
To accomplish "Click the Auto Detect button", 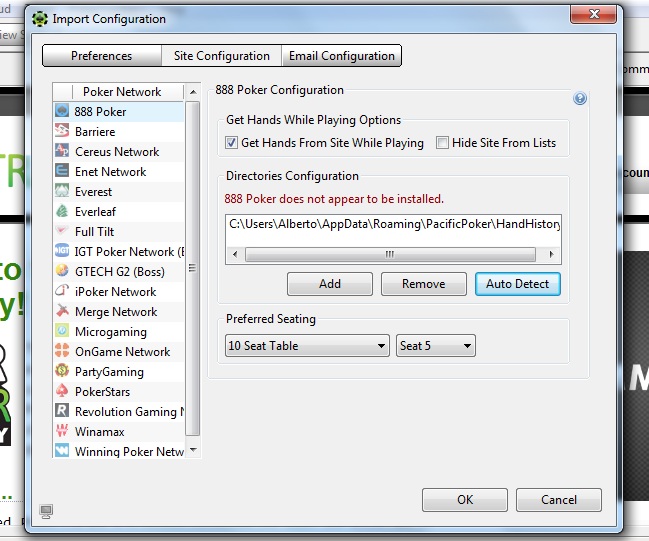I will tap(517, 284).
